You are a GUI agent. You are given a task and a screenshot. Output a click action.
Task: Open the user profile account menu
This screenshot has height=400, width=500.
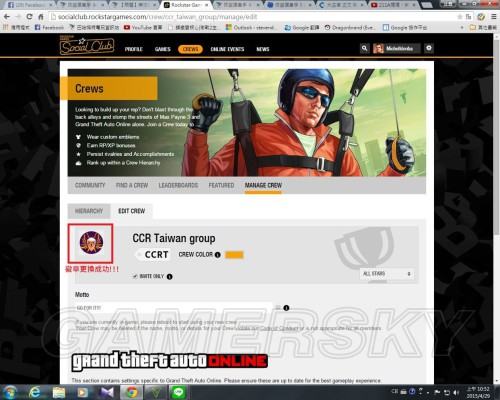[x=397, y=49]
